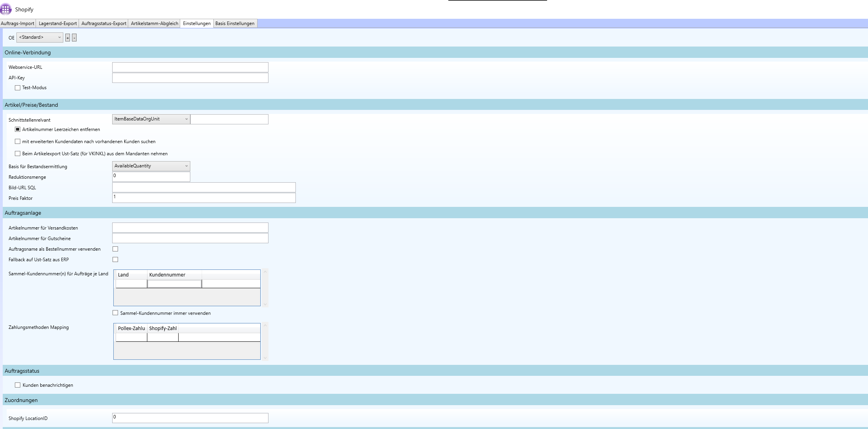The image size is (868, 429).
Task: Click scroll-down arrow of Zahlungsmethoden Mapping table
Action: coord(265,357)
